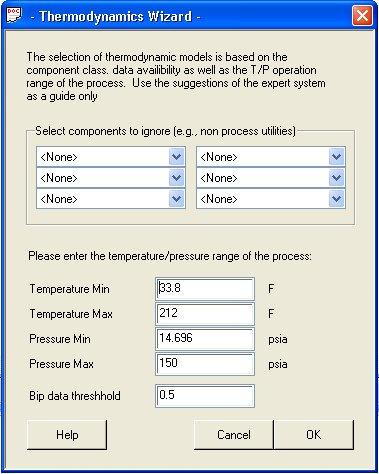379x474 pixels.
Task: Select the top-left <None> combo box field
Action: 111,157
